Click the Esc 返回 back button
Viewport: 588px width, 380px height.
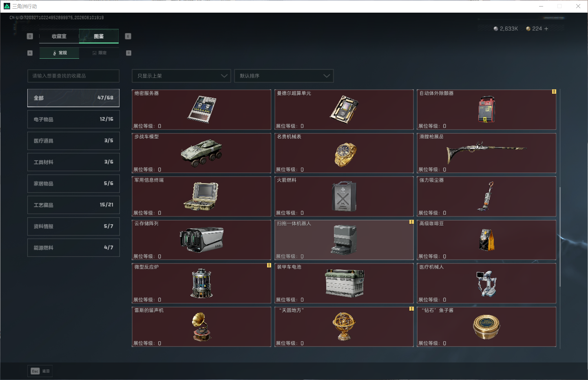click(40, 371)
